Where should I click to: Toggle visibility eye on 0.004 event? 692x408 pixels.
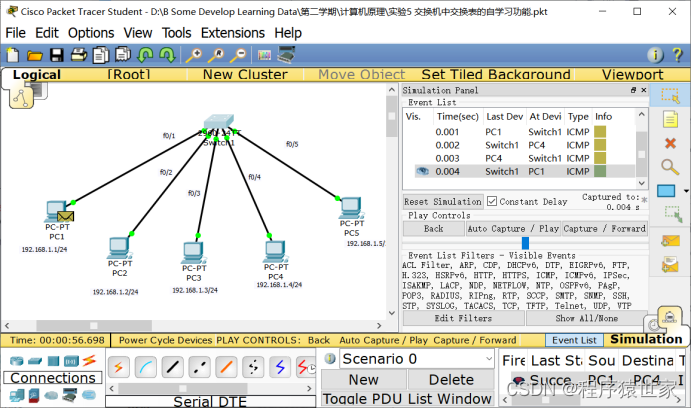pyautogui.click(x=423, y=171)
